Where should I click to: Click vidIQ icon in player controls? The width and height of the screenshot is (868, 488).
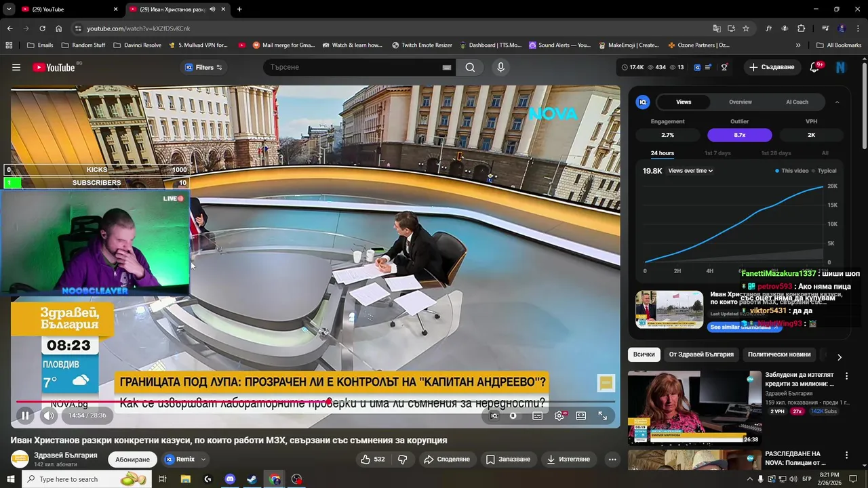click(494, 415)
